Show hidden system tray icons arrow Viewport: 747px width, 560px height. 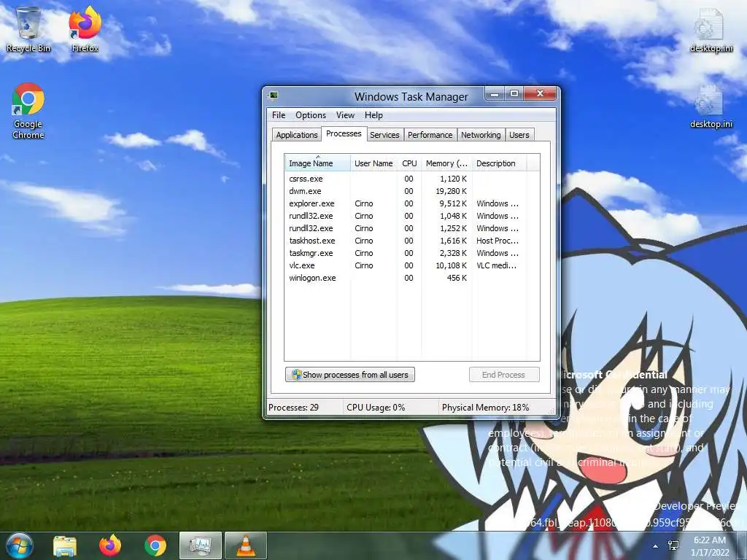tap(656, 546)
